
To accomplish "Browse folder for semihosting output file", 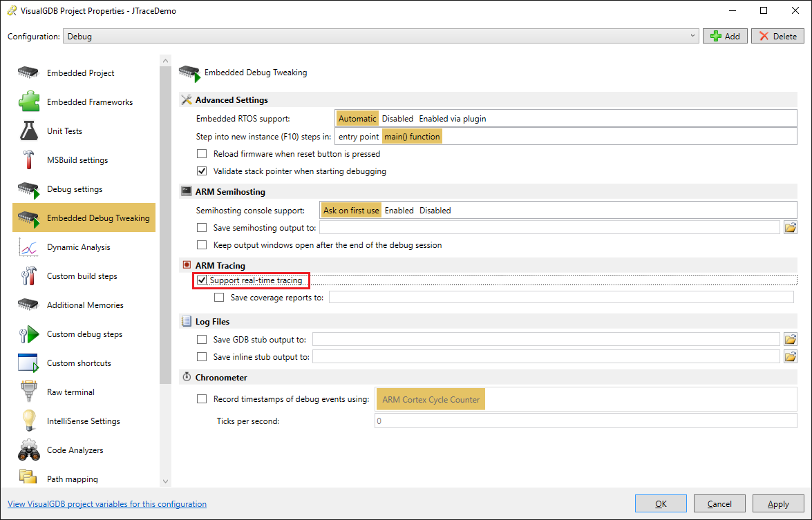I will point(791,227).
